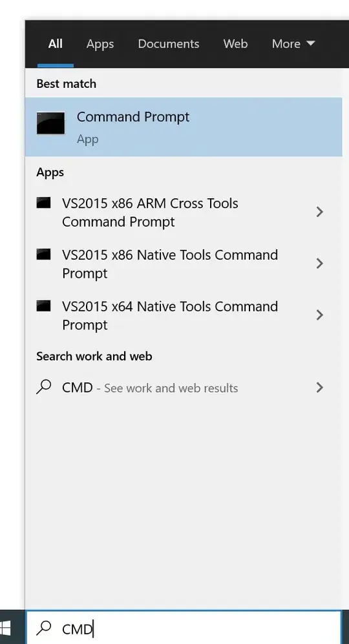Viewport: 349px width, 644px height.
Task: Switch to the Apps tab
Action: [x=100, y=44]
